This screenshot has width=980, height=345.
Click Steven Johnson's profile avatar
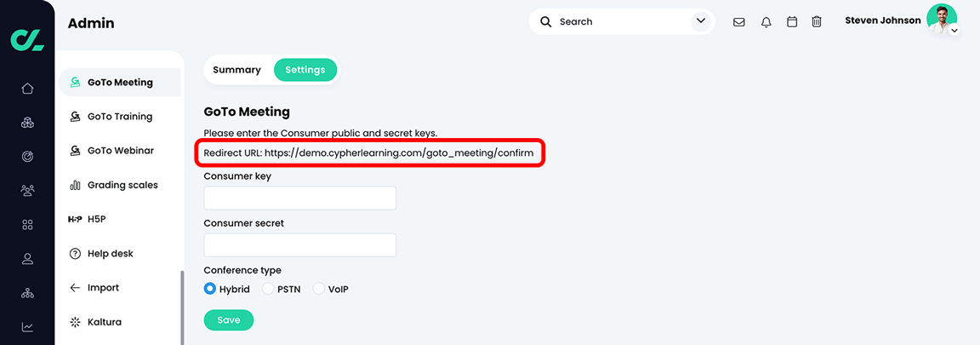tap(942, 19)
